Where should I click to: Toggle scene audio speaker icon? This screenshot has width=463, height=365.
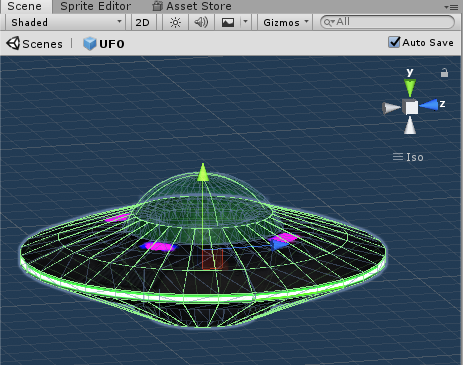click(201, 22)
